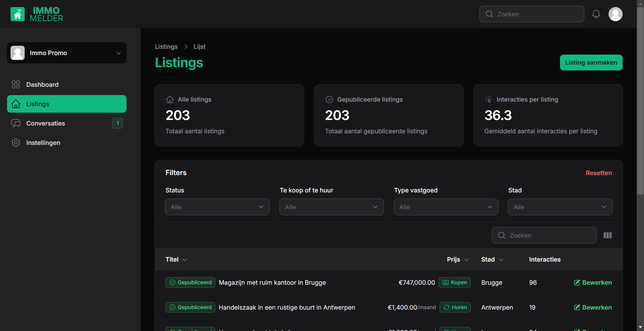Click the Dashboard grid icon
The height and width of the screenshot is (331, 644).
(16, 85)
